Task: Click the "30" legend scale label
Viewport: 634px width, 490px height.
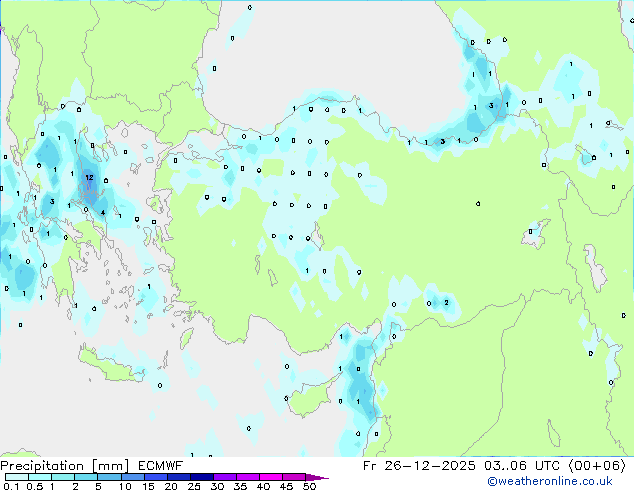Action: pos(217,486)
